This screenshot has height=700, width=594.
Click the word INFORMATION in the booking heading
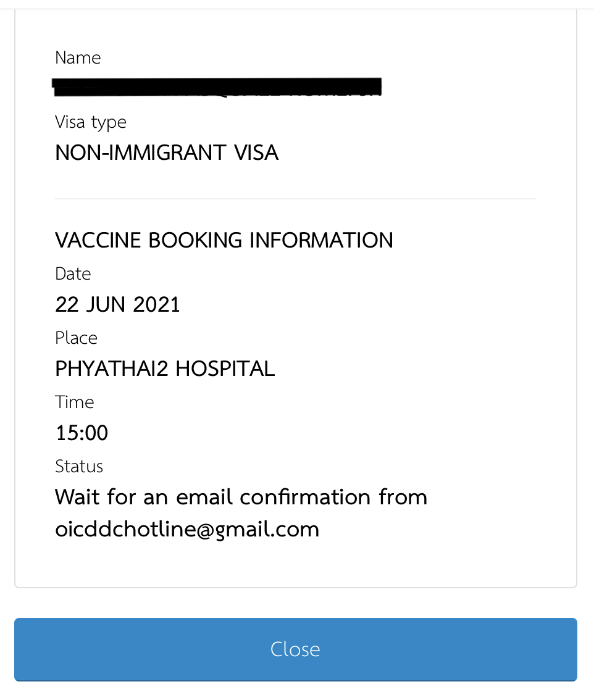pos(321,241)
